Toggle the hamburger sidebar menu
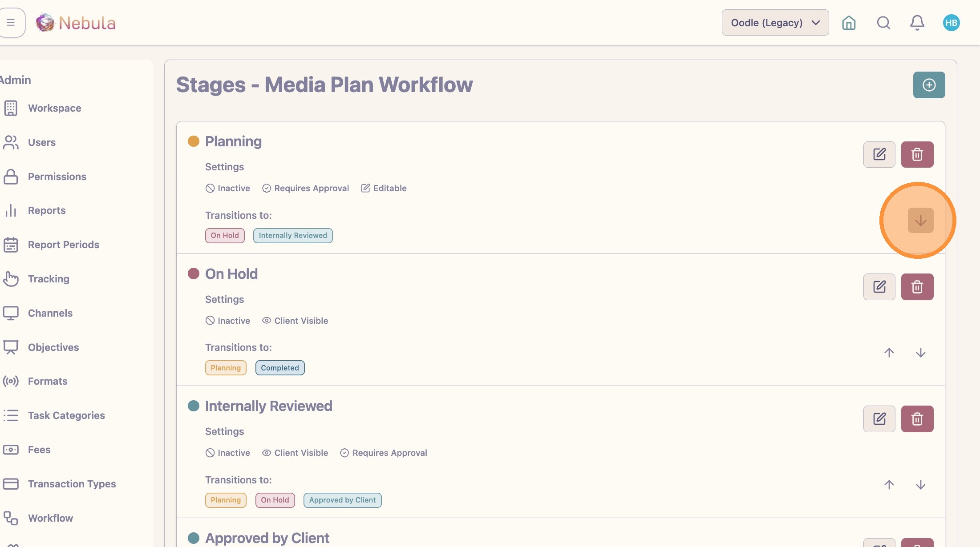This screenshot has height=547, width=980. [x=11, y=22]
